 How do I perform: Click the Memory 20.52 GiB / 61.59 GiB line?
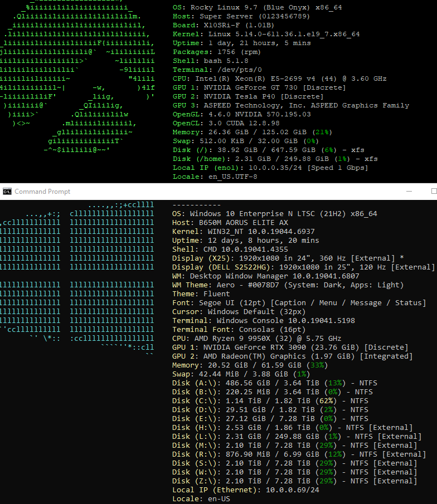click(250, 365)
